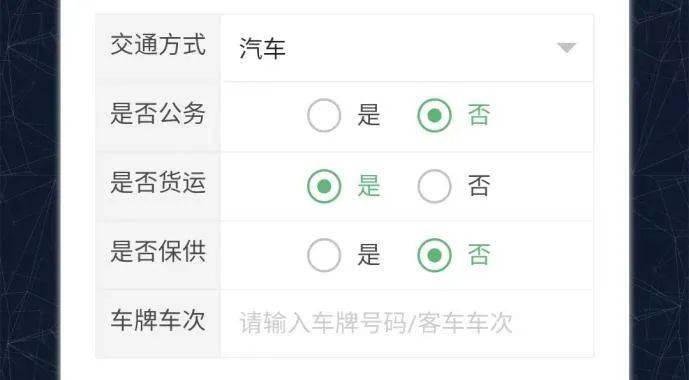
Task: Choose the 是 text in 是否保供 row
Action: [368, 255]
